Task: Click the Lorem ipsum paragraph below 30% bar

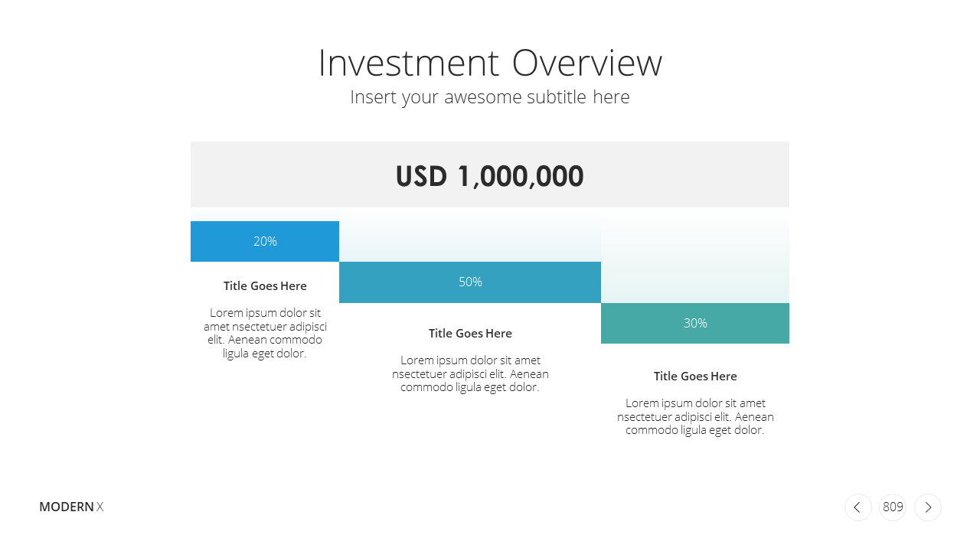Action: pos(695,416)
